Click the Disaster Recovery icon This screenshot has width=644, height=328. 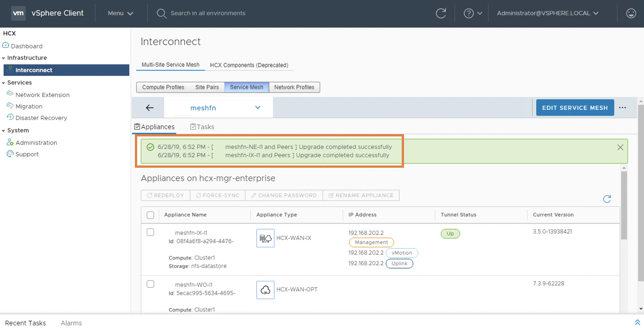pyautogui.click(x=10, y=117)
